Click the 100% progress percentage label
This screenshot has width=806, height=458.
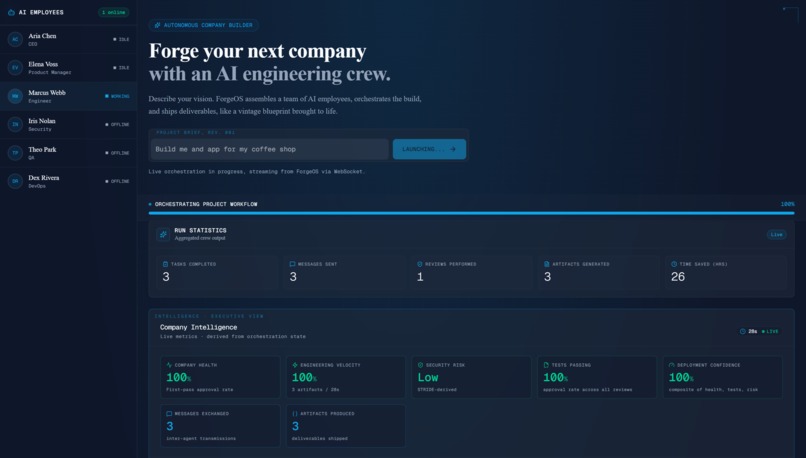coord(787,204)
